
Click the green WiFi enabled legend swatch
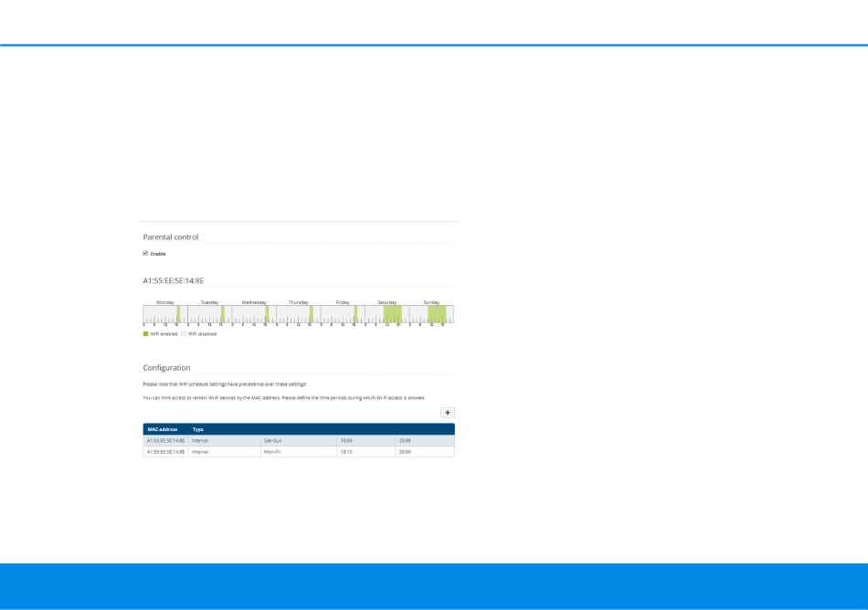[x=145, y=334]
